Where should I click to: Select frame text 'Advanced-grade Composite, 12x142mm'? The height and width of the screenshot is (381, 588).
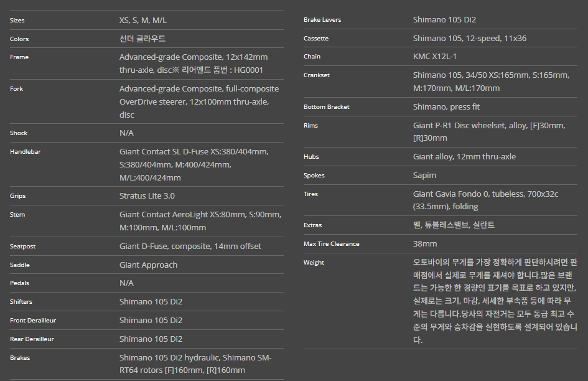click(x=194, y=57)
